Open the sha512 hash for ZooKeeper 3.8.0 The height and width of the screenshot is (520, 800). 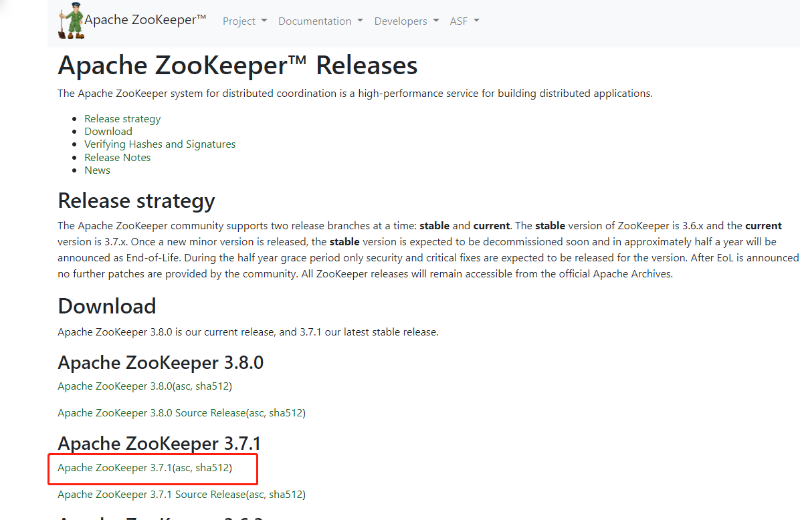point(212,386)
